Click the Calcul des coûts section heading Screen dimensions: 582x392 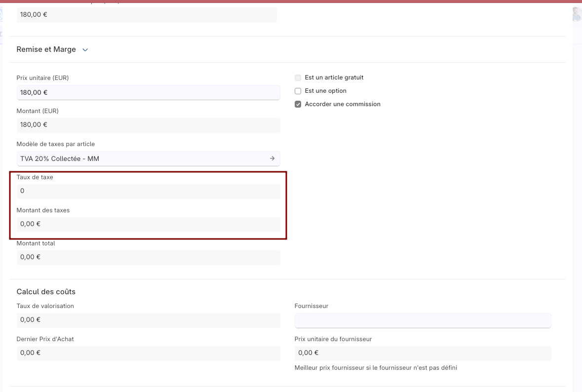46,292
